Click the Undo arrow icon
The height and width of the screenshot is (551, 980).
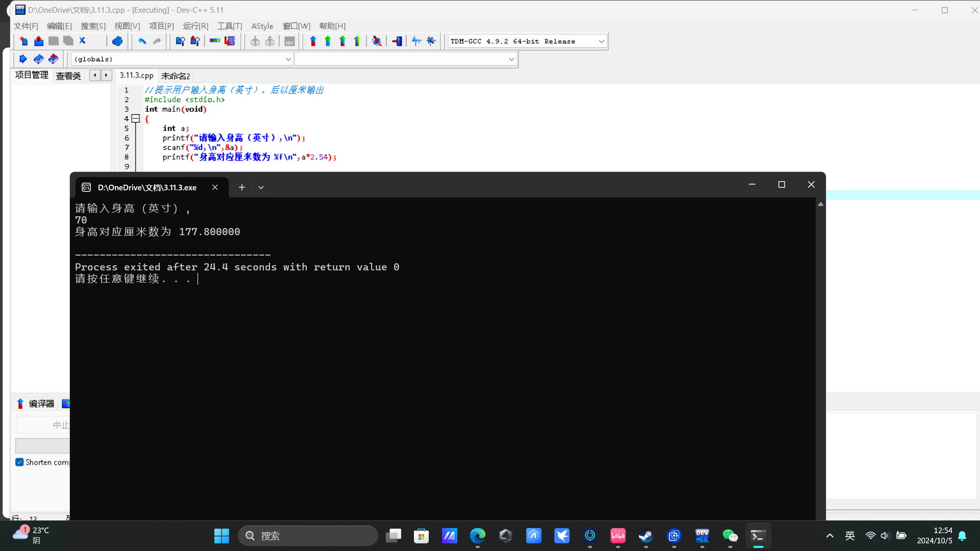[142, 41]
